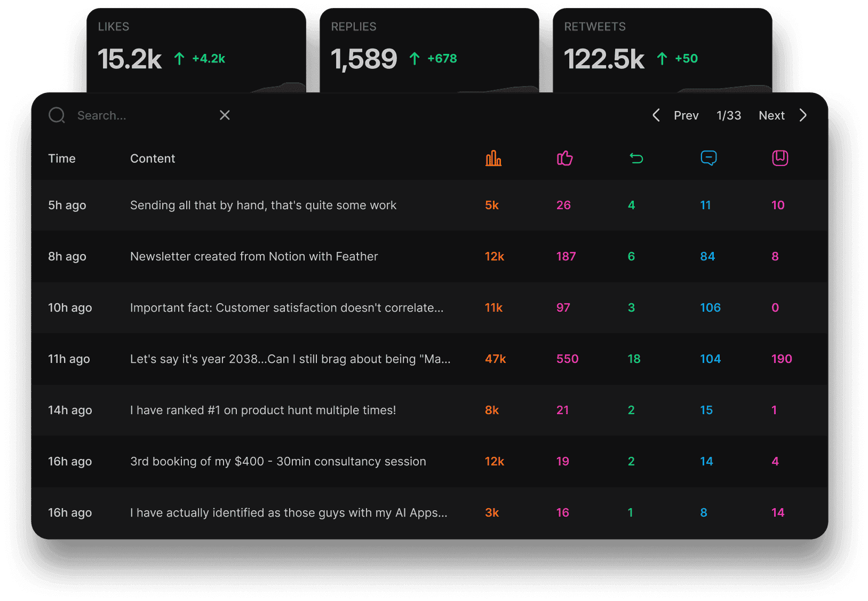Click the 1/33 page indicator

[729, 115]
